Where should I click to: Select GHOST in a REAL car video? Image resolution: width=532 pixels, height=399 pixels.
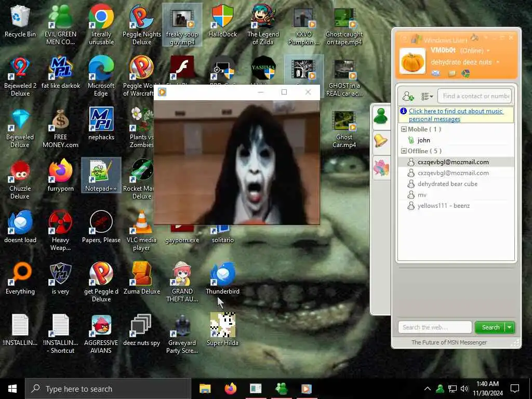click(x=344, y=77)
